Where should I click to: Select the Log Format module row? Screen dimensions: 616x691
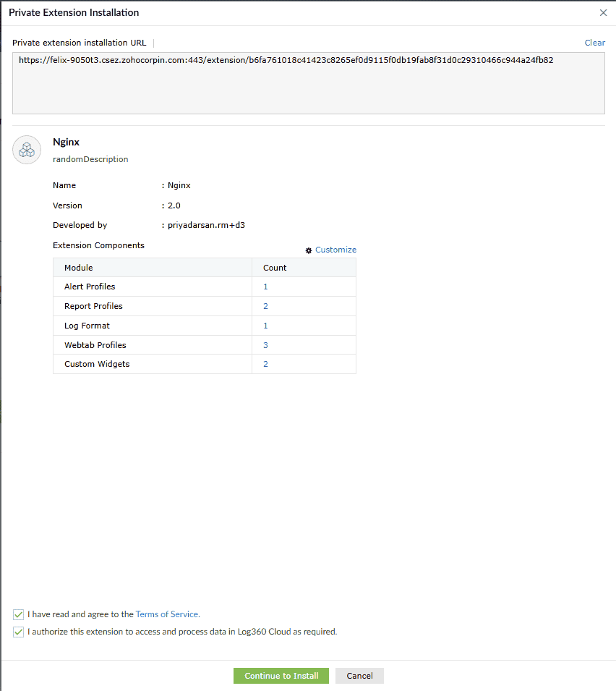coord(205,326)
